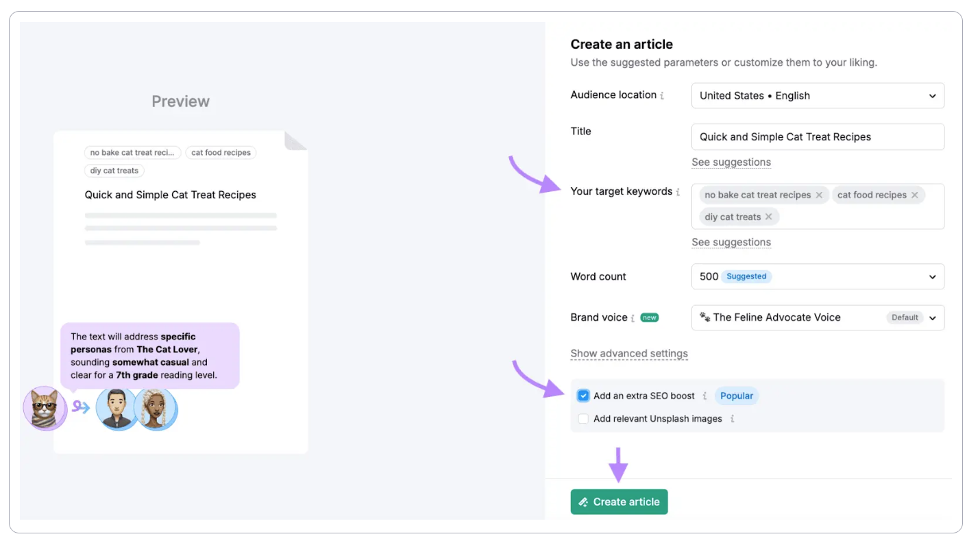Click the info icon beside Audience location
This screenshot has height=543, width=980.
(x=662, y=95)
